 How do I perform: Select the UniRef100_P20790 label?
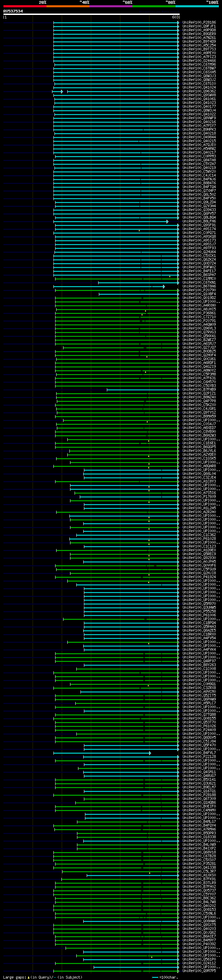coord(199,290)
